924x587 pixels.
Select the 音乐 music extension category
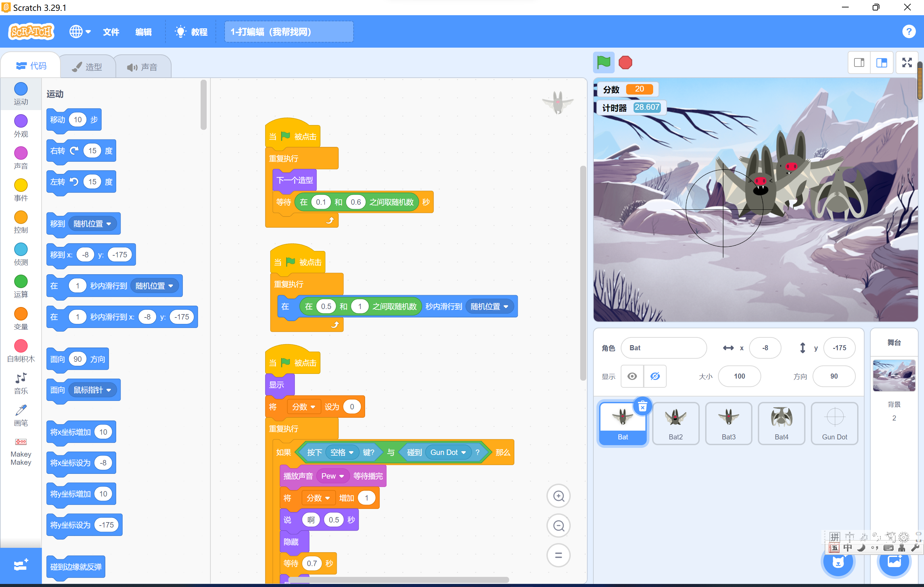coord(21,383)
